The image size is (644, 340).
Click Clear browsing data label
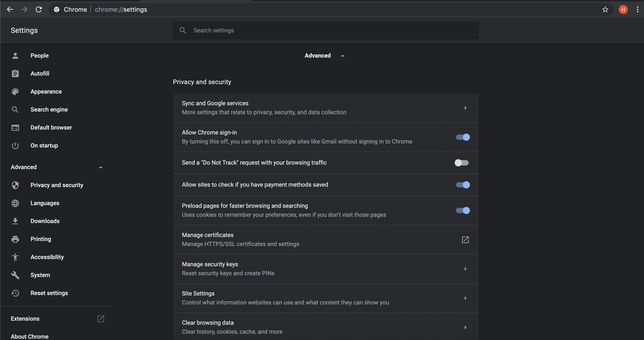pos(208,323)
